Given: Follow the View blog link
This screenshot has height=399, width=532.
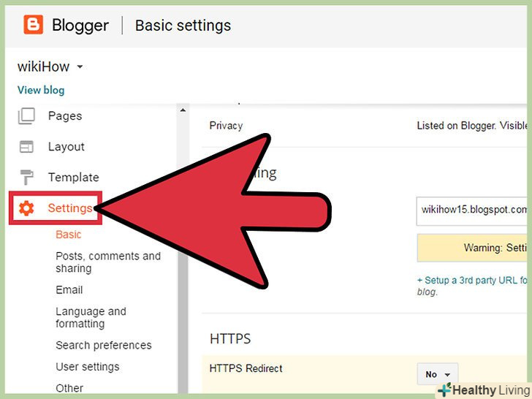Looking at the screenshot, I should (x=41, y=90).
